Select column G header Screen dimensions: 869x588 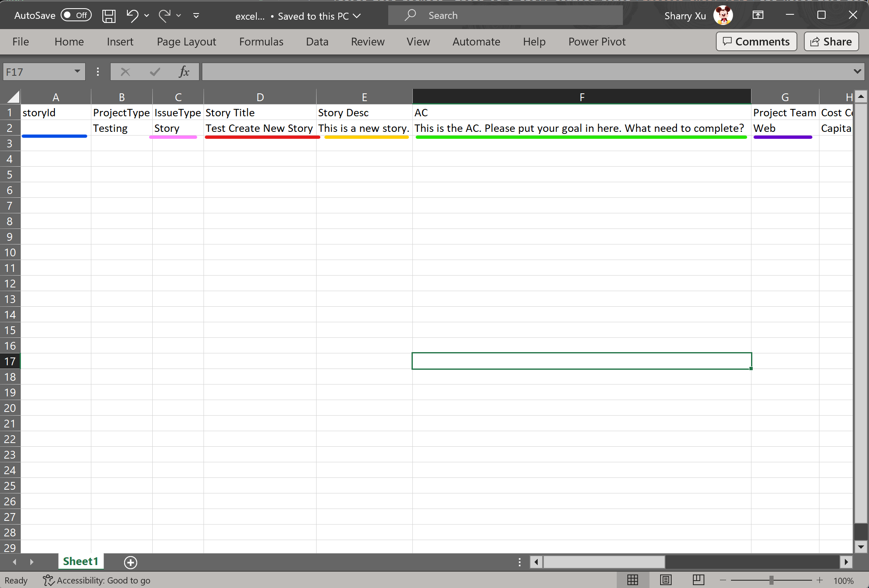[785, 97]
